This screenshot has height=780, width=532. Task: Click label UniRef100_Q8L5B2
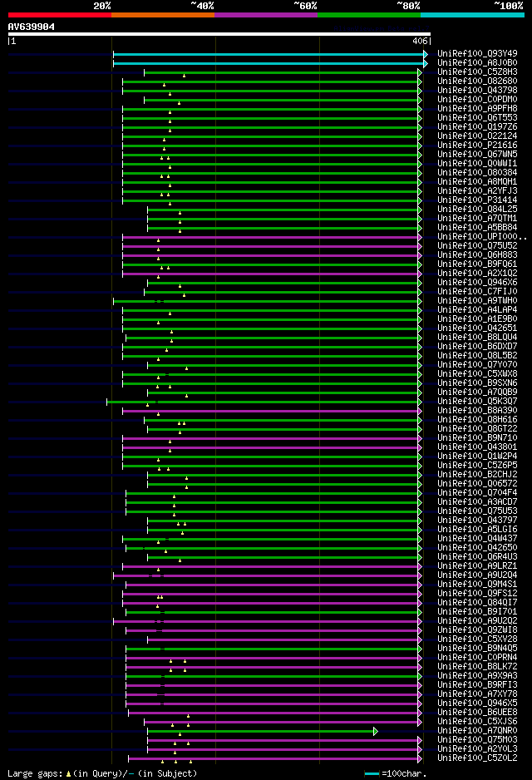477,355
